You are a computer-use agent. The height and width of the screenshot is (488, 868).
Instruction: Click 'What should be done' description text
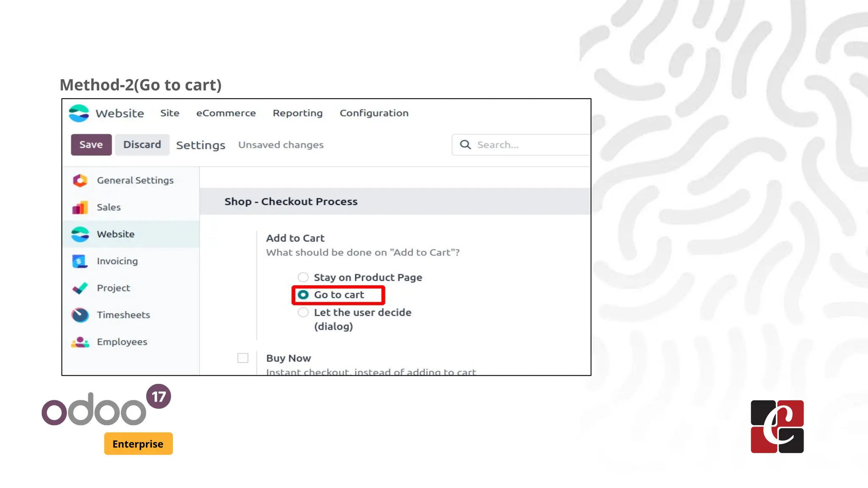363,252
